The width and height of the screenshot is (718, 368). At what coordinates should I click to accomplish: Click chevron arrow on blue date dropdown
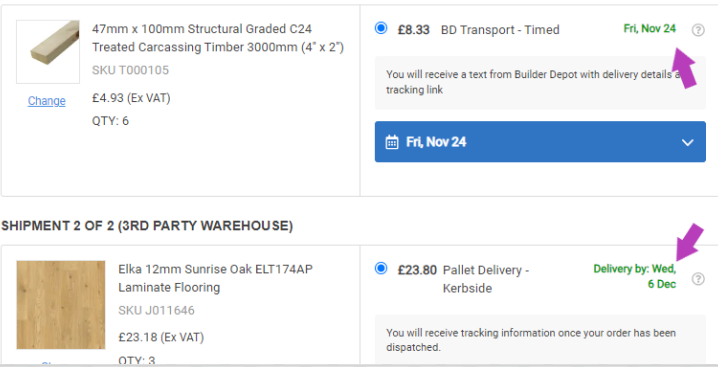click(687, 142)
